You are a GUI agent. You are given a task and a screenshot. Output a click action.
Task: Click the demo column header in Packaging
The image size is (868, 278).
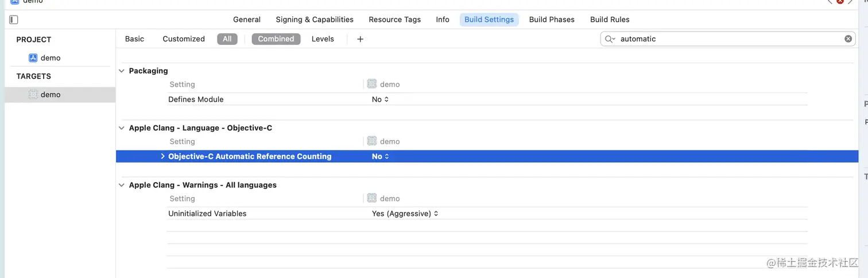click(390, 84)
